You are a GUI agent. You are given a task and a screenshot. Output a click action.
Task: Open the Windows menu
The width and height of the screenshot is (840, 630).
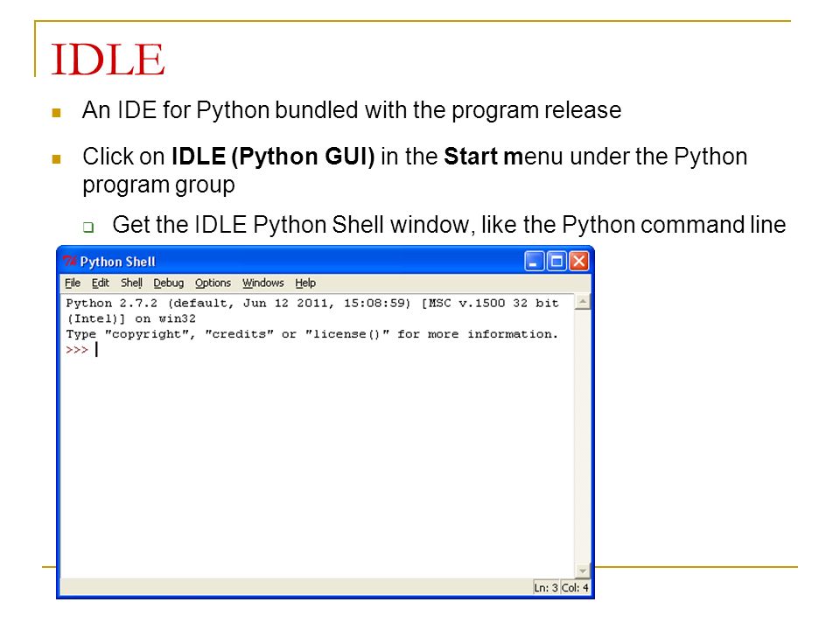click(263, 283)
